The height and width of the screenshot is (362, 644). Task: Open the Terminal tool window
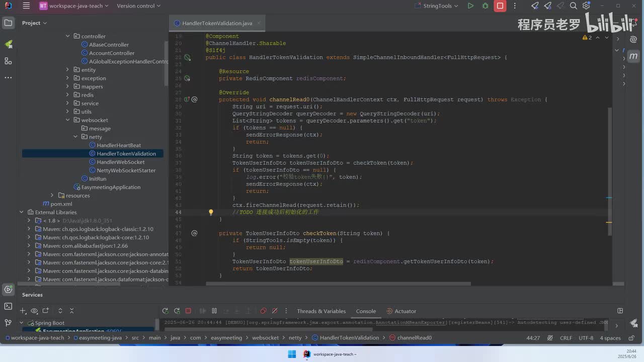coord(8,306)
